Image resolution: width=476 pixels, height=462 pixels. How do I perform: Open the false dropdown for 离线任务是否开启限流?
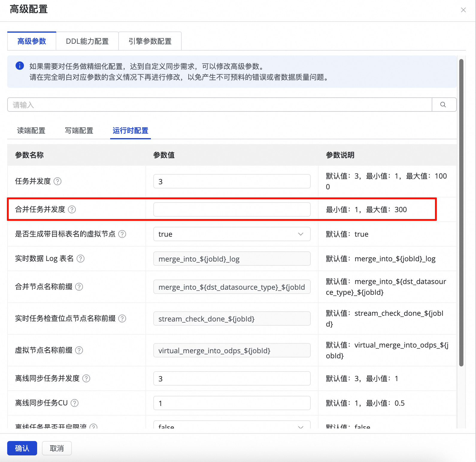(232, 425)
